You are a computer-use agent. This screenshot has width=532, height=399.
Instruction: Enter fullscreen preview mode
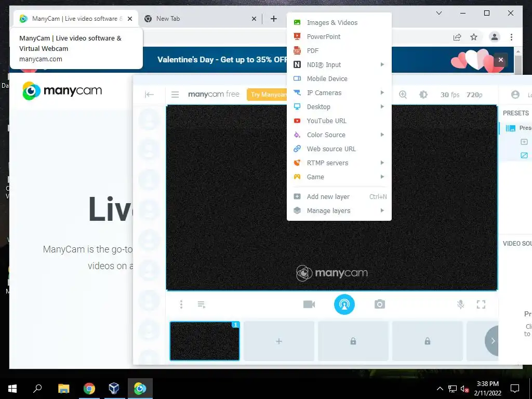(x=481, y=304)
